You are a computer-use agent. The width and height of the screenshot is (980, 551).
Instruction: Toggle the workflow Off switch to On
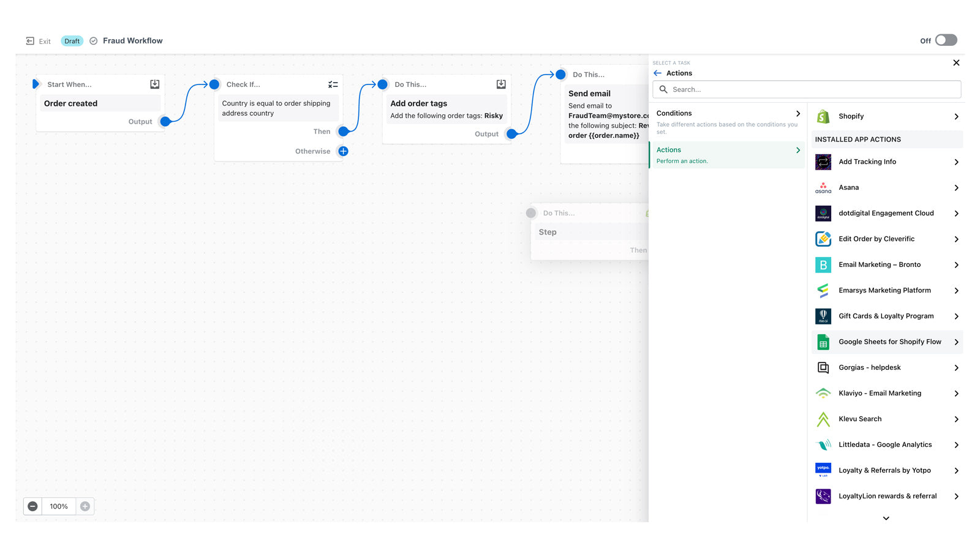pos(945,40)
